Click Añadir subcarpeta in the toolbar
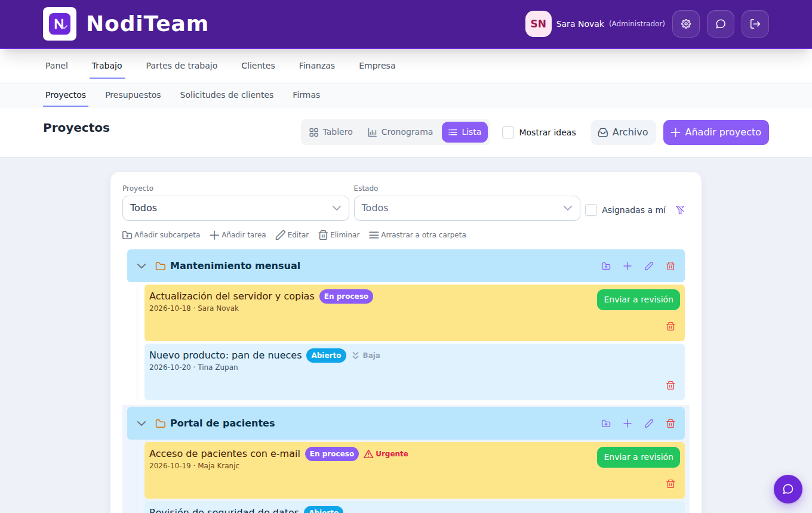This screenshot has height=513, width=812. [161, 235]
